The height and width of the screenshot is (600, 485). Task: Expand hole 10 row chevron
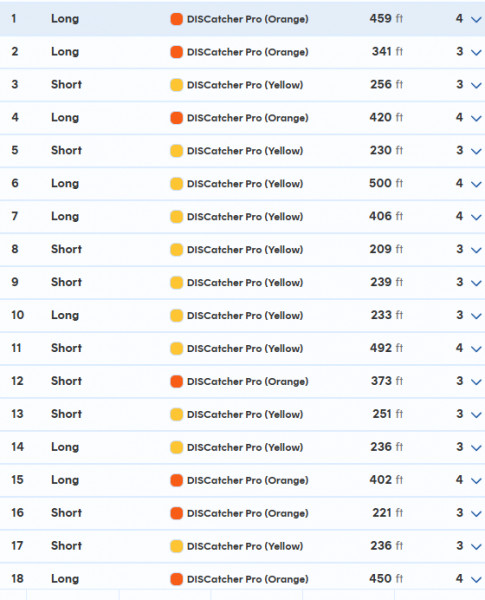(476, 316)
